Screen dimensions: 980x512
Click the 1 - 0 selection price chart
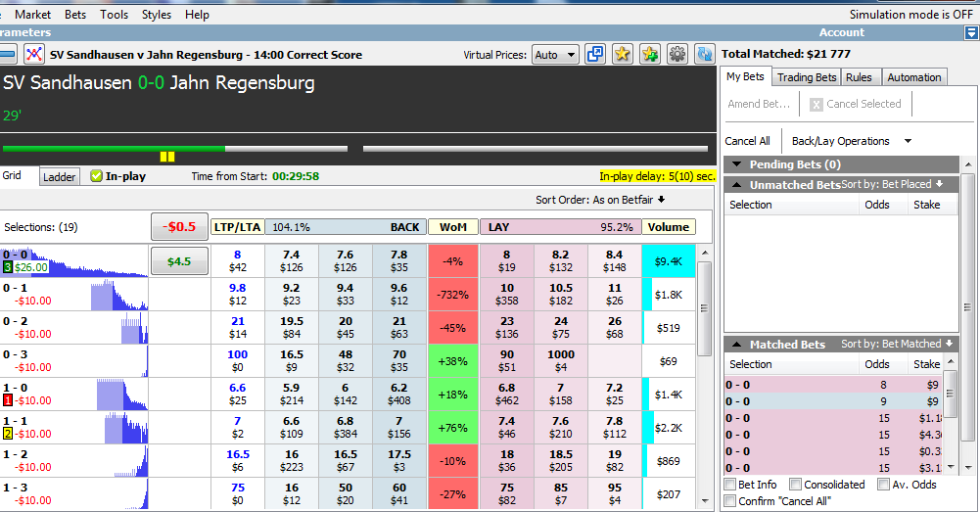(121, 394)
